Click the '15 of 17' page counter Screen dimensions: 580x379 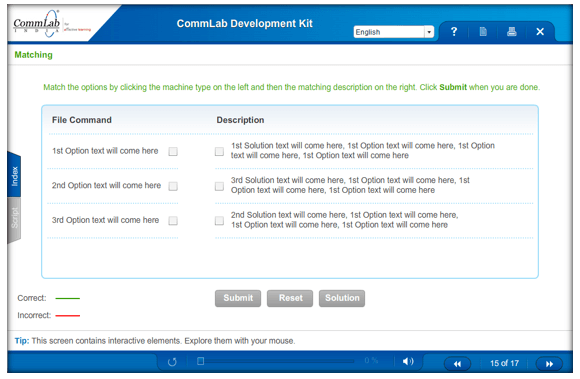click(504, 363)
